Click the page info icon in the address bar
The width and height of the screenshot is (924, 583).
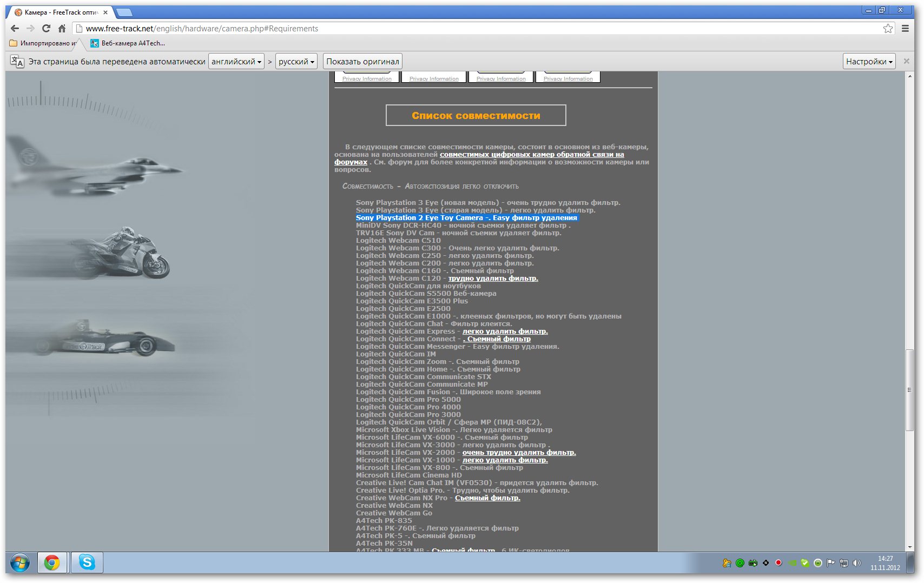[x=79, y=29]
